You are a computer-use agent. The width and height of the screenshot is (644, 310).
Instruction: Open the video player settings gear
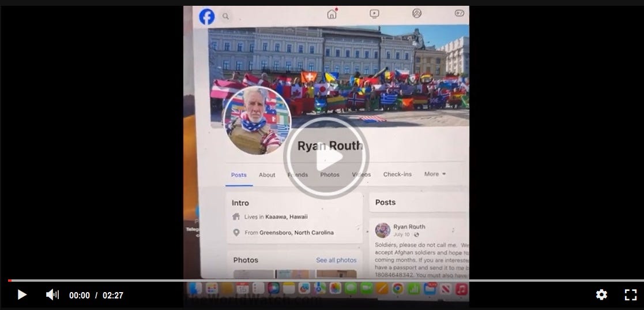click(x=601, y=294)
